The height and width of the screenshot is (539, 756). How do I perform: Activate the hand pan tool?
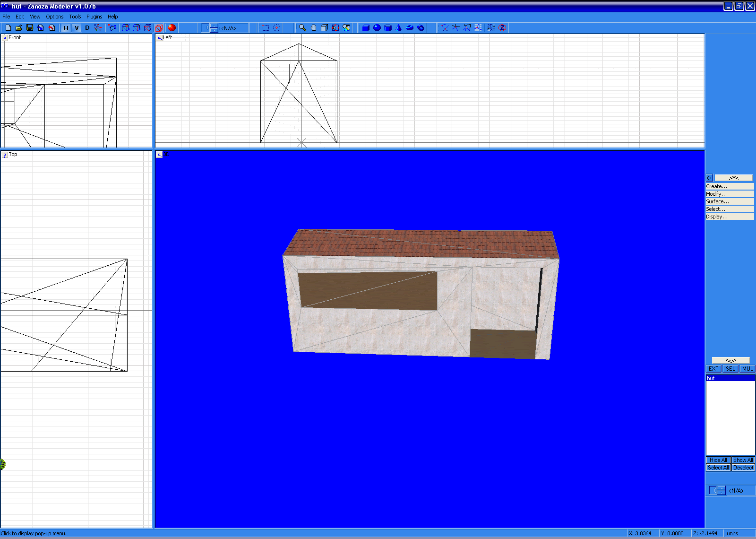click(x=313, y=28)
